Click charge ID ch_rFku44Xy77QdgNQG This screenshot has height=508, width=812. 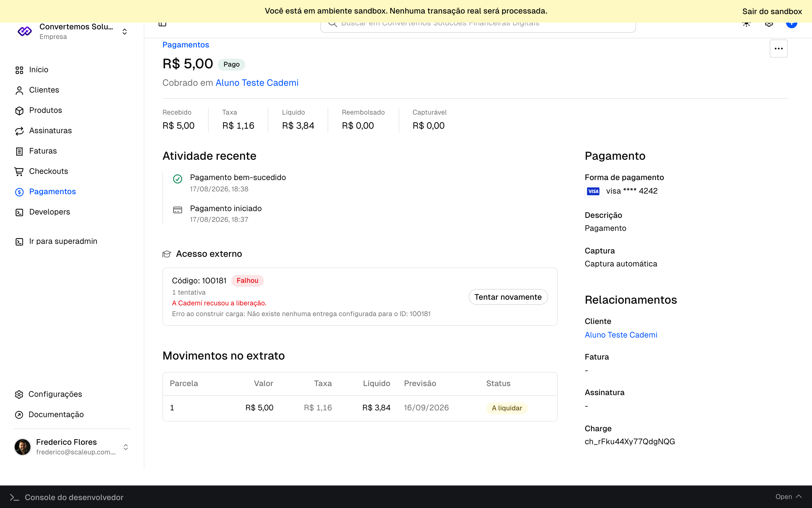[630, 441]
